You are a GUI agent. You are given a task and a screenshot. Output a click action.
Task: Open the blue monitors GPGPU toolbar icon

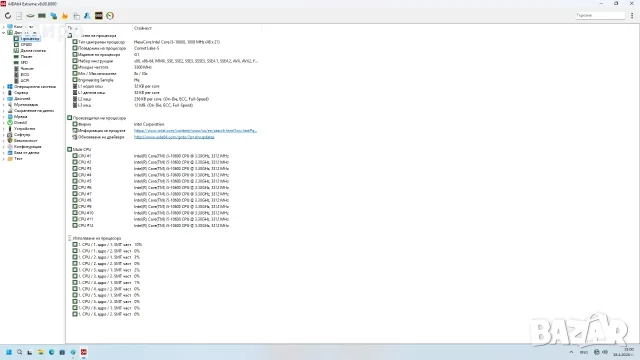pyautogui.click(x=53, y=16)
